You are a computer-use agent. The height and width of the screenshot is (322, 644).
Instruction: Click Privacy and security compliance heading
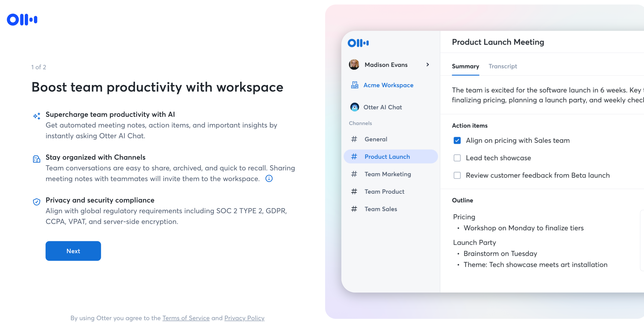point(100,200)
